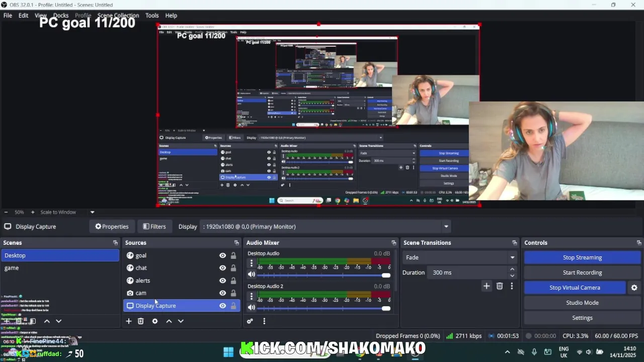
Task: Add a new source with the plus icon
Action: 129,321
